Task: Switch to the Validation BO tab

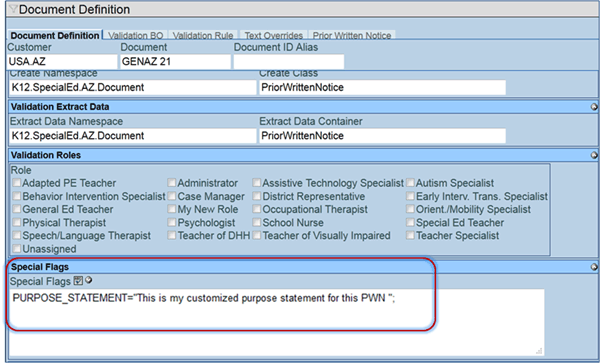Action: 136,35
